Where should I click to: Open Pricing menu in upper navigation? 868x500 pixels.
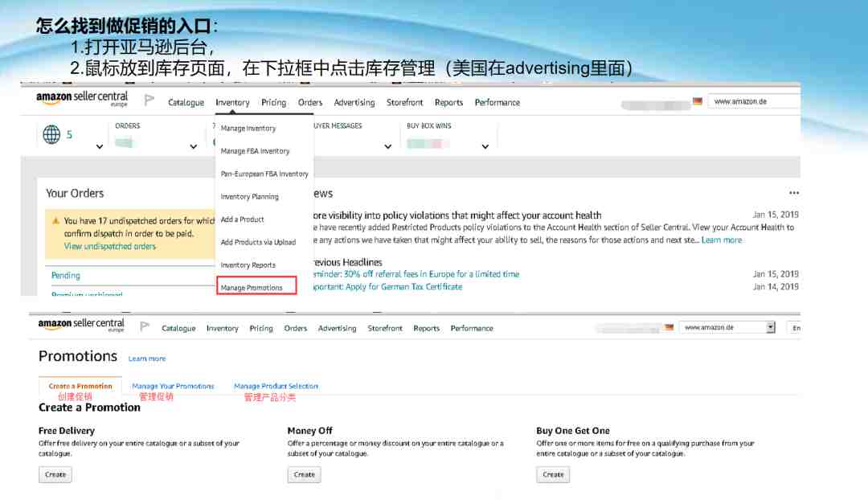[x=273, y=102]
